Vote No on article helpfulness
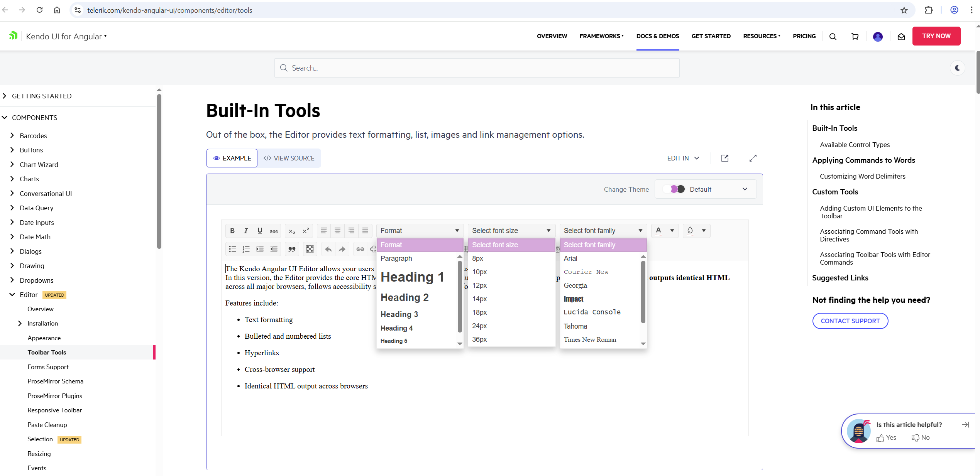The width and height of the screenshot is (980, 476). 920,437
